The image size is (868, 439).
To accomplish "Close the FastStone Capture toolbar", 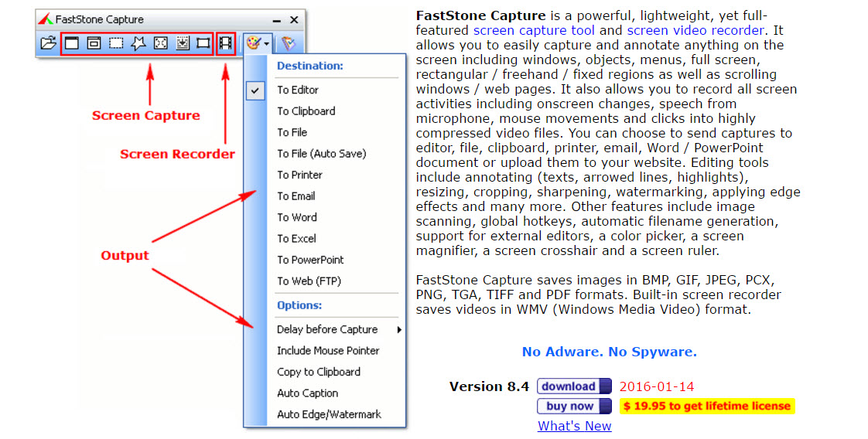I will pos(294,20).
